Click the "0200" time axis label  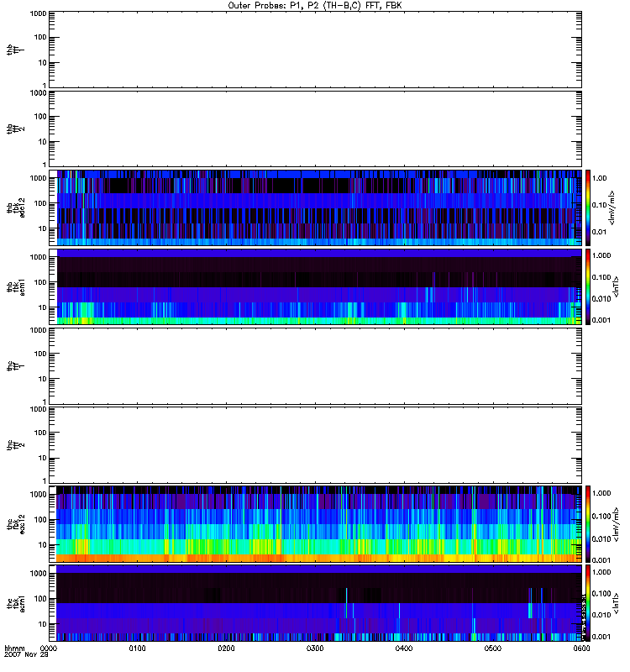pos(226,648)
